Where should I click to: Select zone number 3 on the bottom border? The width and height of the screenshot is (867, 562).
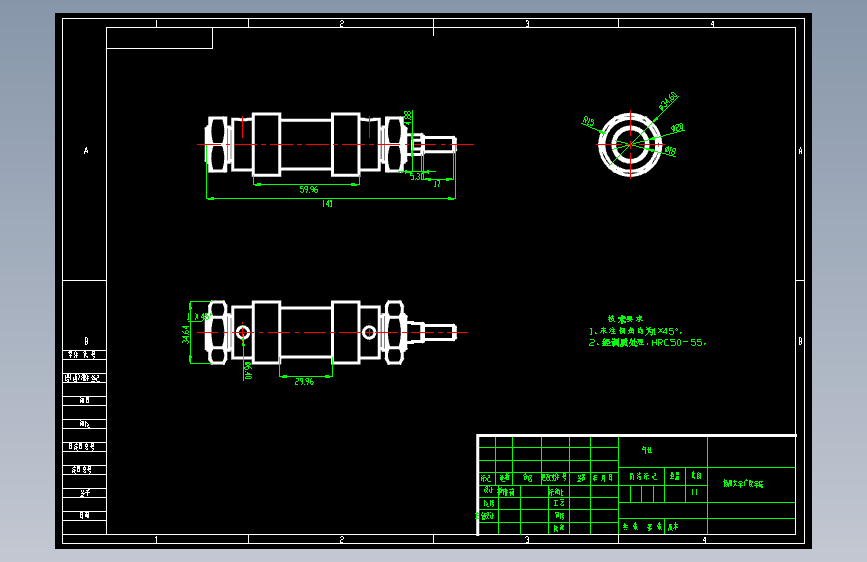[527, 539]
